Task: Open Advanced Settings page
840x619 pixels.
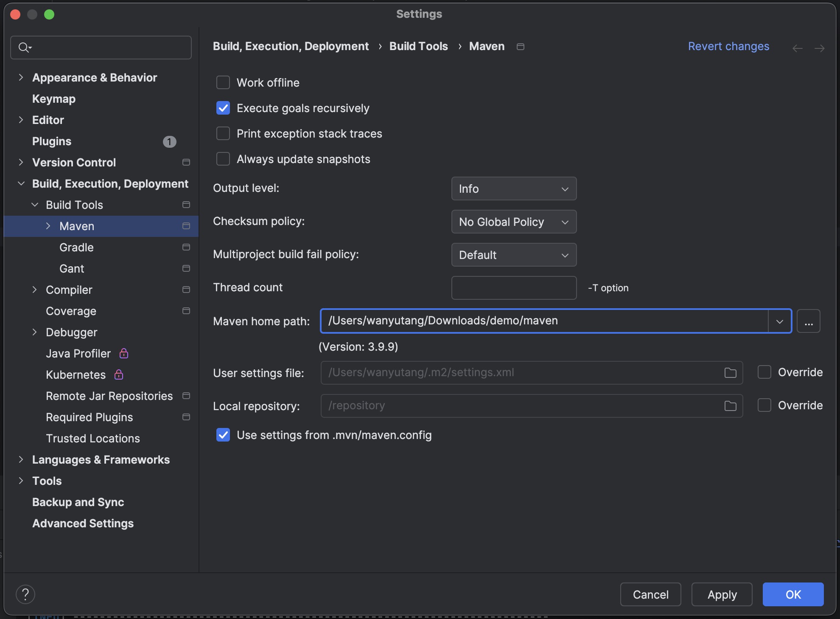Action: 83,523
